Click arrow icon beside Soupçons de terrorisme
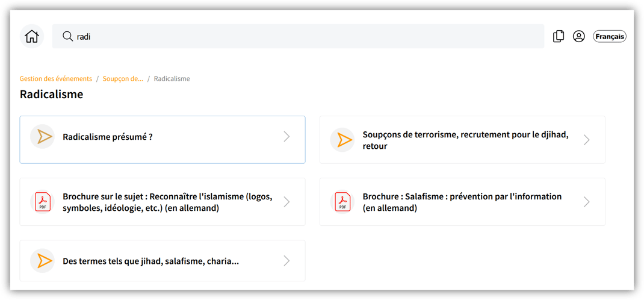The image size is (644, 300). (x=342, y=140)
